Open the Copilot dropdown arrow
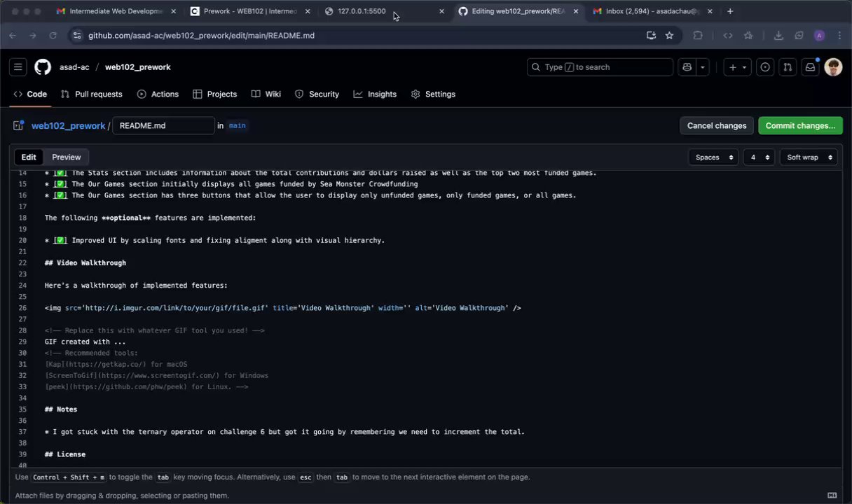The image size is (852, 504). point(702,67)
